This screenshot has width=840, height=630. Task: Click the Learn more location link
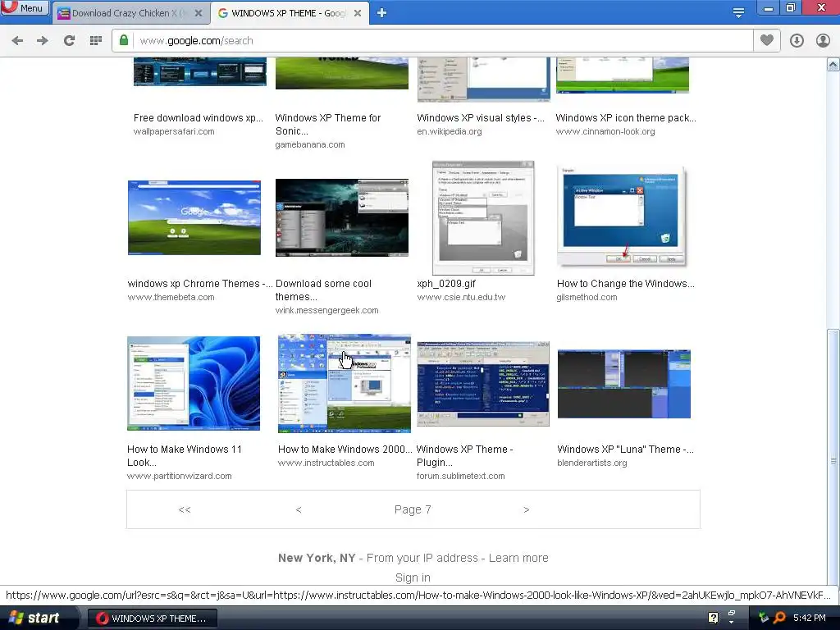(x=518, y=558)
